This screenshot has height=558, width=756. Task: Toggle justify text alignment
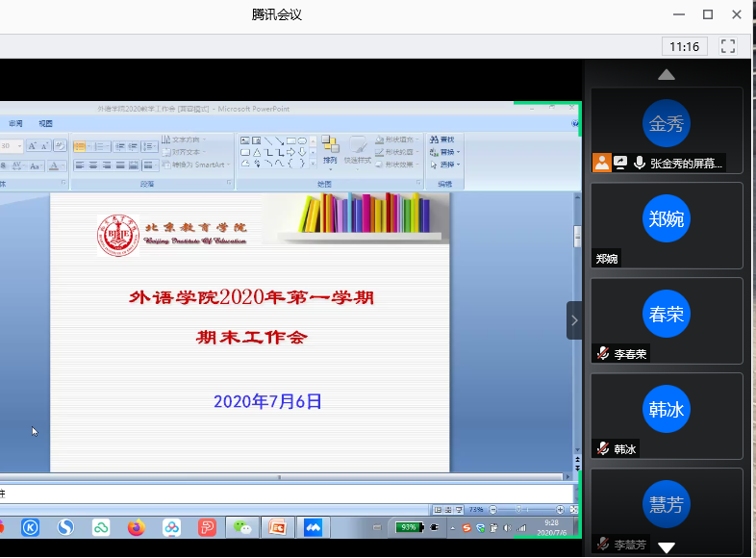tap(120, 165)
